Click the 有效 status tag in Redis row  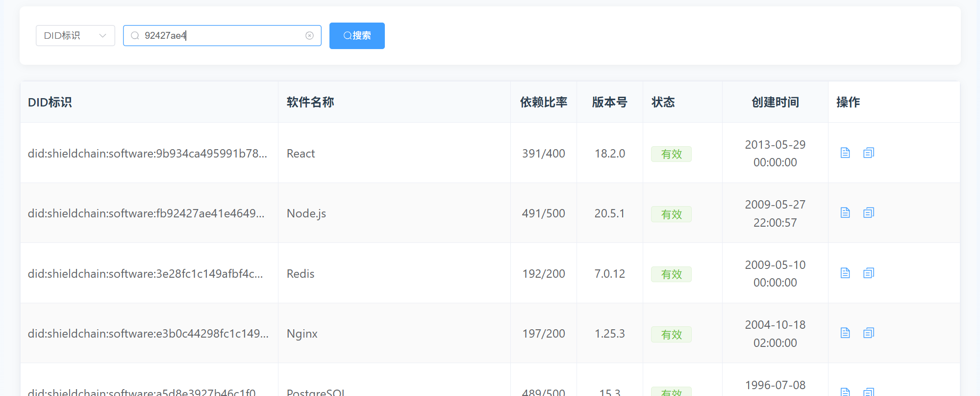pos(671,274)
